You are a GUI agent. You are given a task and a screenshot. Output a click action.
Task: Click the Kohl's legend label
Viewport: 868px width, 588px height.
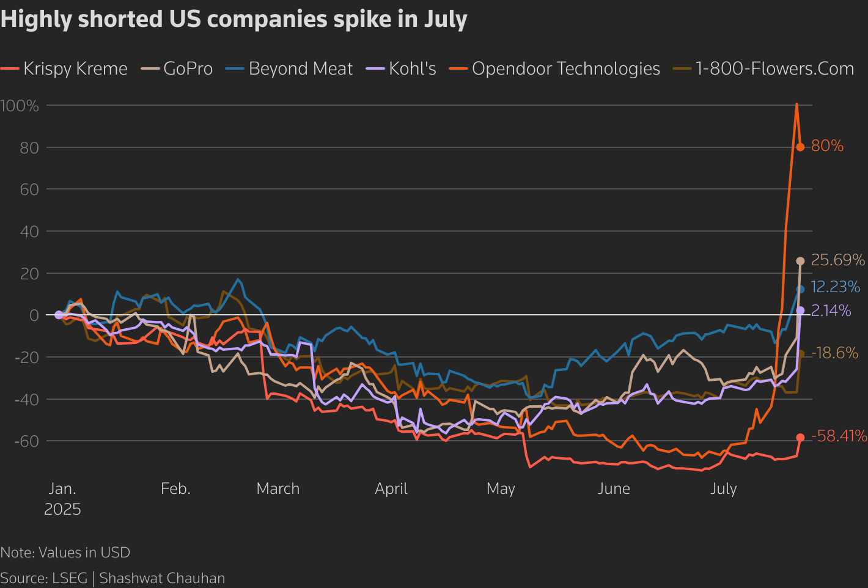tap(413, 68)
